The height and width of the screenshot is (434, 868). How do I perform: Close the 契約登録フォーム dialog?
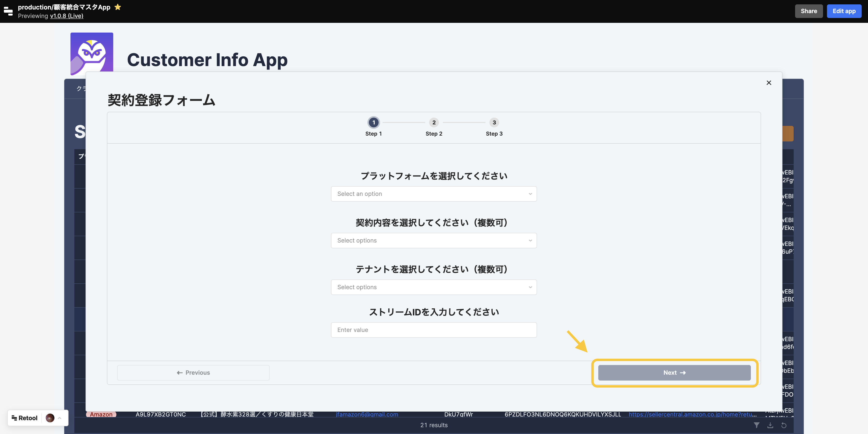[x=769, y=83]
